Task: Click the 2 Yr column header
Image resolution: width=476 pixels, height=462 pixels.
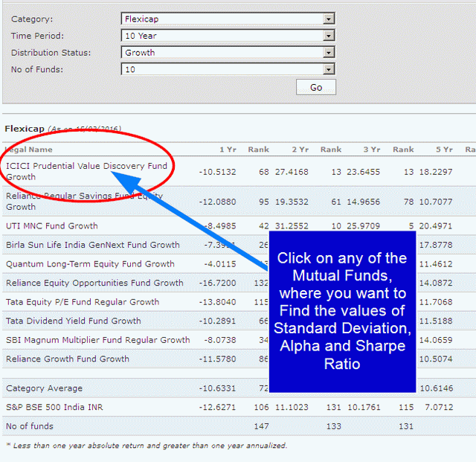Action: coord(299,150)
